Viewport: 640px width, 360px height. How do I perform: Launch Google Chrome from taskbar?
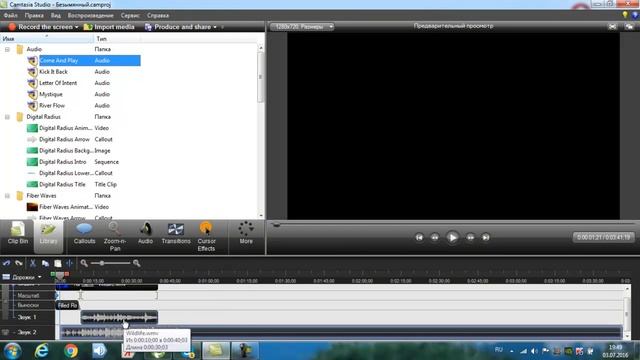point(71,351)
